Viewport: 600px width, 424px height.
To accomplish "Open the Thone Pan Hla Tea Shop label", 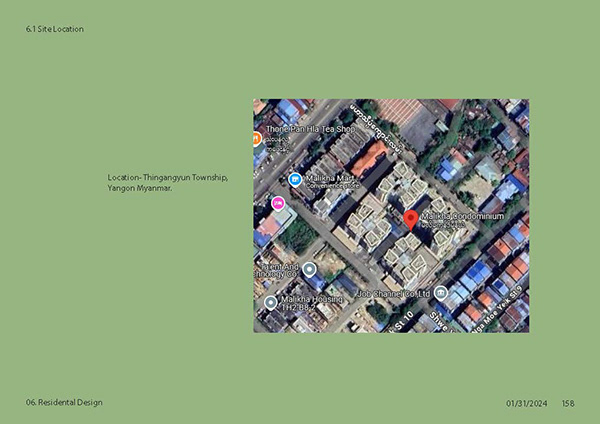I will (x=310, y=129).
